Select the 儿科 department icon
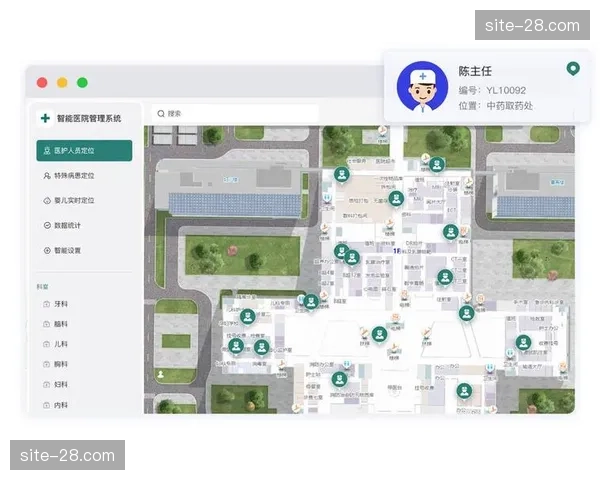This screenshot has width=600, height=480. 47,344
